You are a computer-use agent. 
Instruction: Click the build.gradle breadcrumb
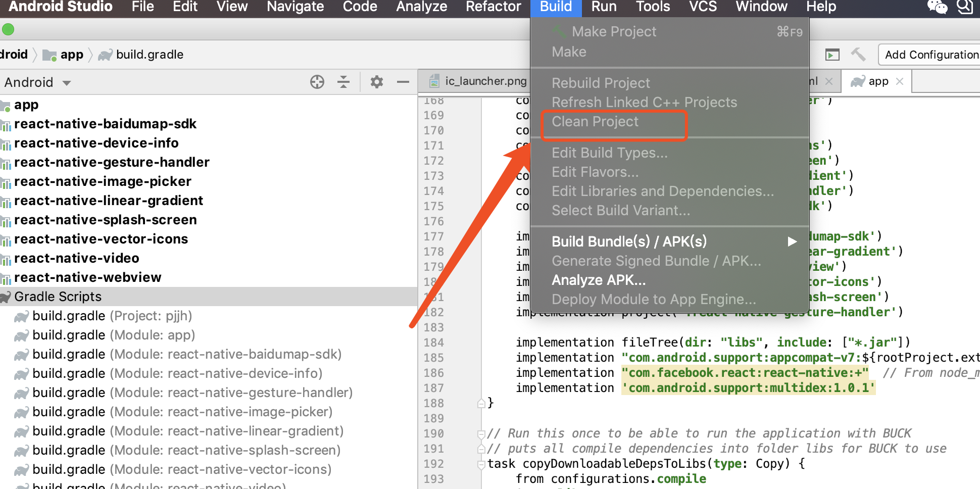point(141,55)
